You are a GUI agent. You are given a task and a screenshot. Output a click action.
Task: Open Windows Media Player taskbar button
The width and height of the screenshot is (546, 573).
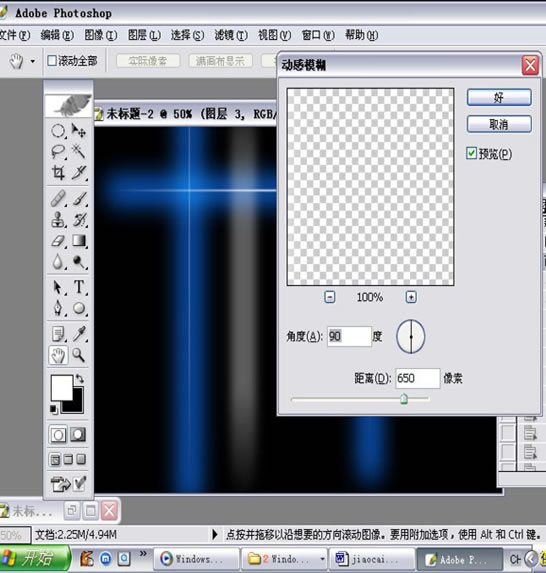pyautogui.click(x=197, y=559)
